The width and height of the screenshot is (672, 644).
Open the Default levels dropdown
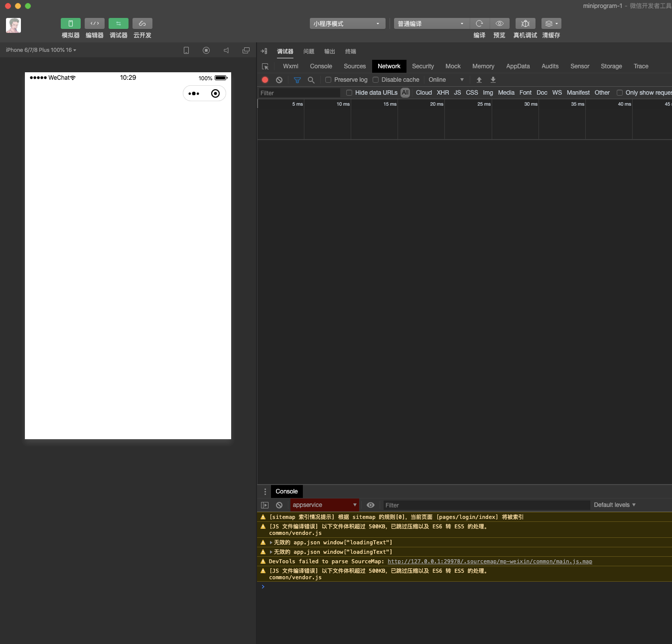[615, 505]
